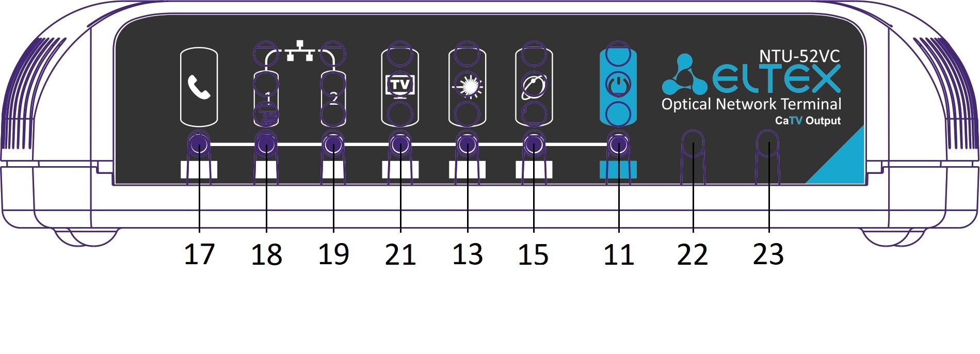Click the phone handset icon
This screenshot has width=980, height=354.
199,87
